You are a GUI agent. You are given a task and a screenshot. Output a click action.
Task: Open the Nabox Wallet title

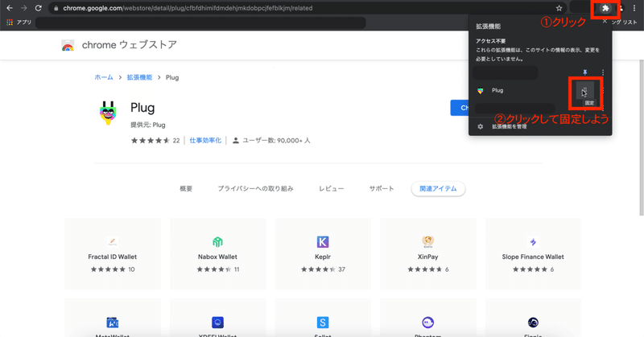click(217, 257)
